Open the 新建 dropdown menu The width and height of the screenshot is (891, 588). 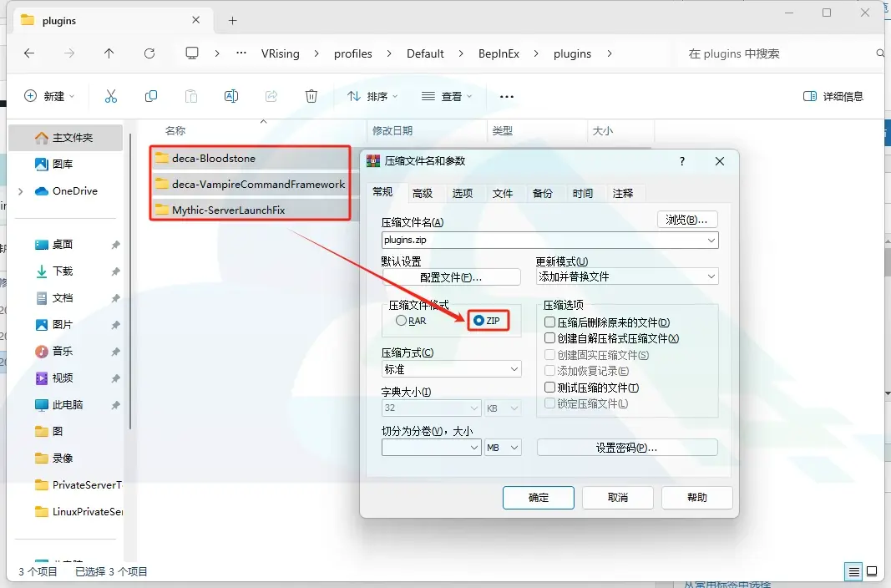point(49,97)
